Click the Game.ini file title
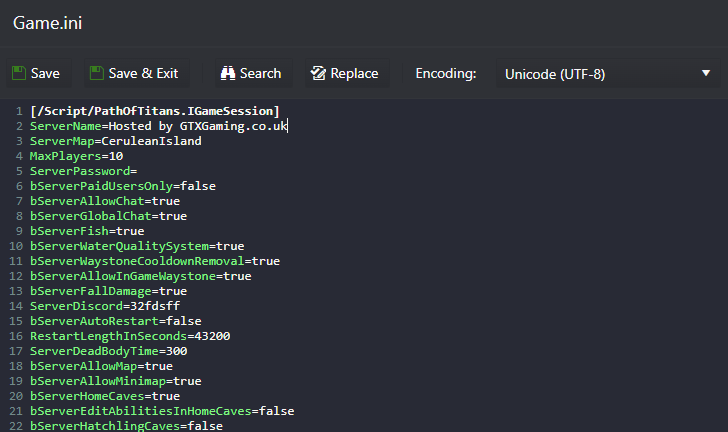Screen dimensions: 728x432 coord(47,23)
